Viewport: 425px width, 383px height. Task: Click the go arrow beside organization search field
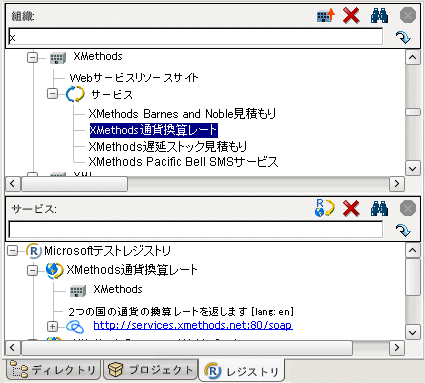[x=403, y=37]
